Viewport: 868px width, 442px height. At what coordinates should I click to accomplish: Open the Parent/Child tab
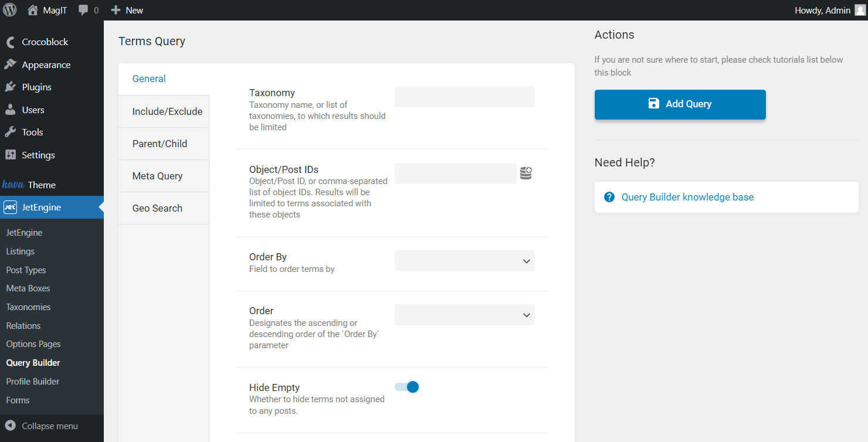[x=164, y=144]
